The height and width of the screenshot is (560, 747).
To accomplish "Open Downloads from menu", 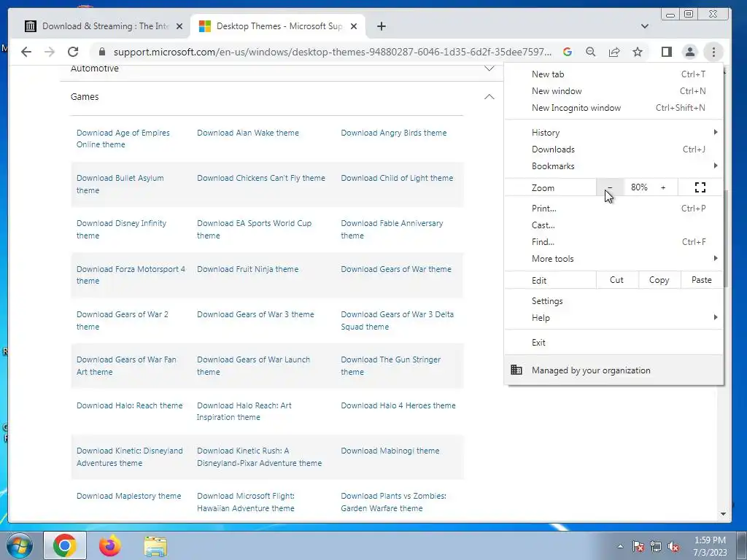I will click(x=614, y=149).
